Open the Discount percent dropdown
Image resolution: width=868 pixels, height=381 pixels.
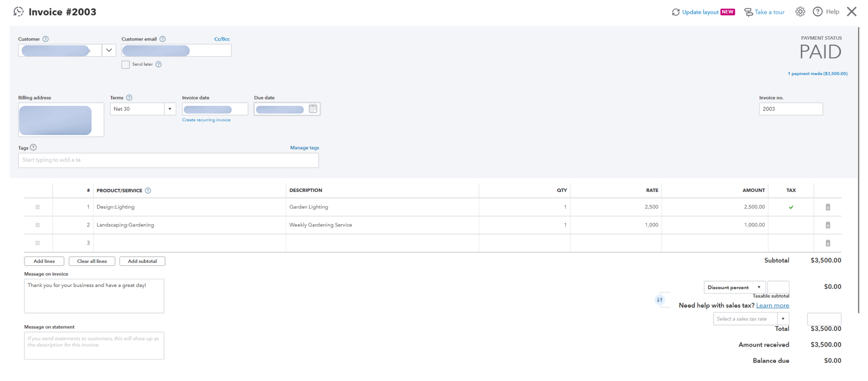click(x=759, y=287)
